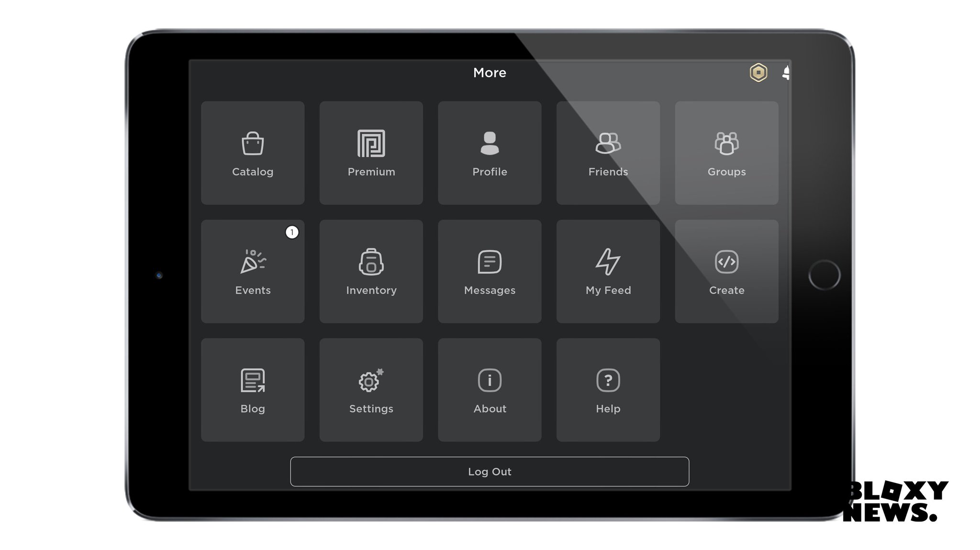Access the Create tools
The height and width of the screenshot is (550, 980).
point(726,271)
